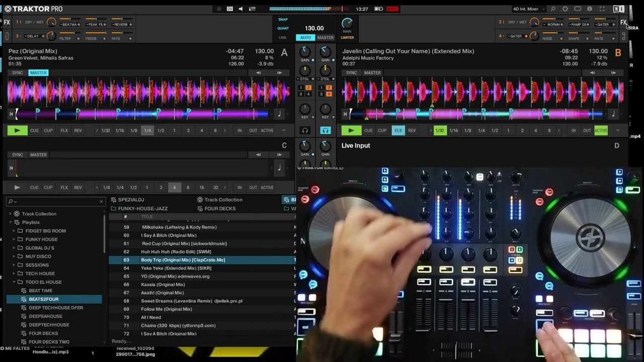Disable AUTO master clock mode
Viewport: 644px width, 362px height.
coord(306,38)
